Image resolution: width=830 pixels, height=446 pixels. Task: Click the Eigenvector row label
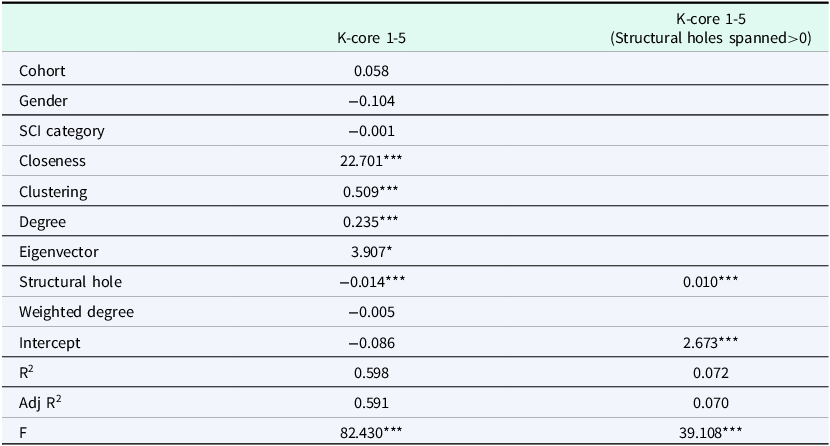point(57,252)
